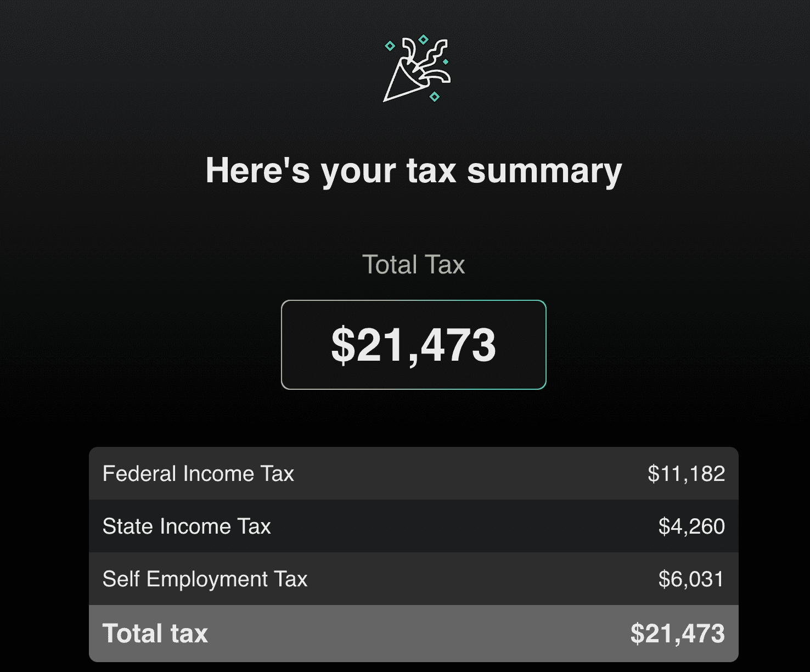Select the Federal Income Tax row
This screenshot has height=672, width=810.
pyautogui.click(x=413, y=473)
